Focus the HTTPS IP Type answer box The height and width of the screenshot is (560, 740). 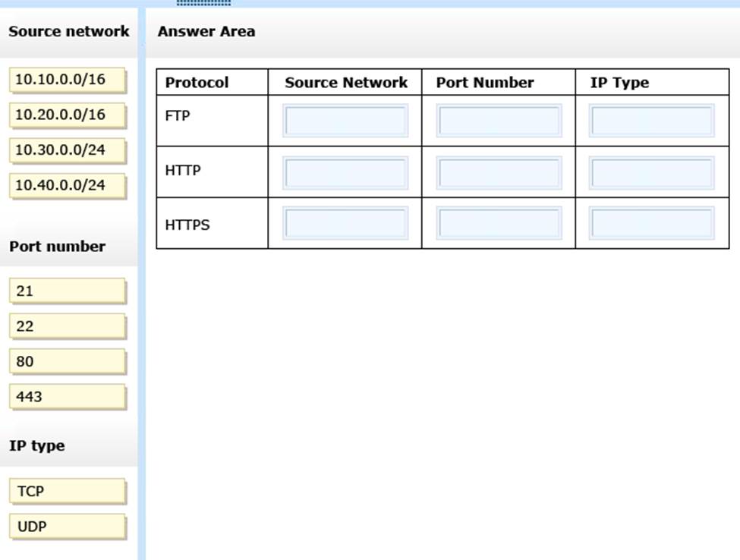[x=652, y=223]
